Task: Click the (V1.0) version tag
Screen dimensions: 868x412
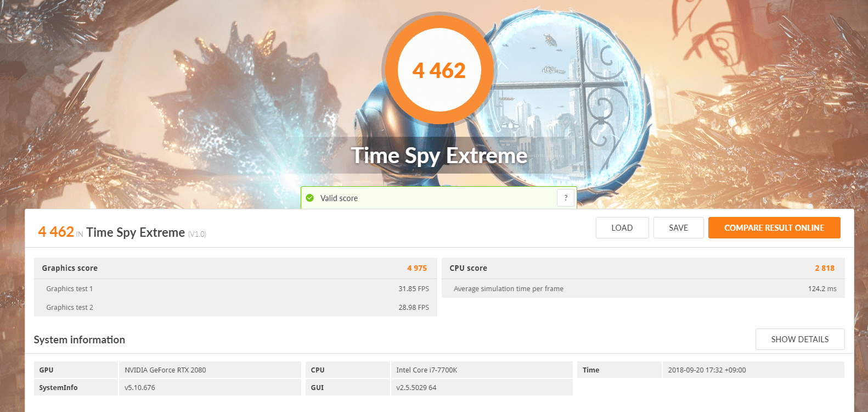Action: click(197, 234)
